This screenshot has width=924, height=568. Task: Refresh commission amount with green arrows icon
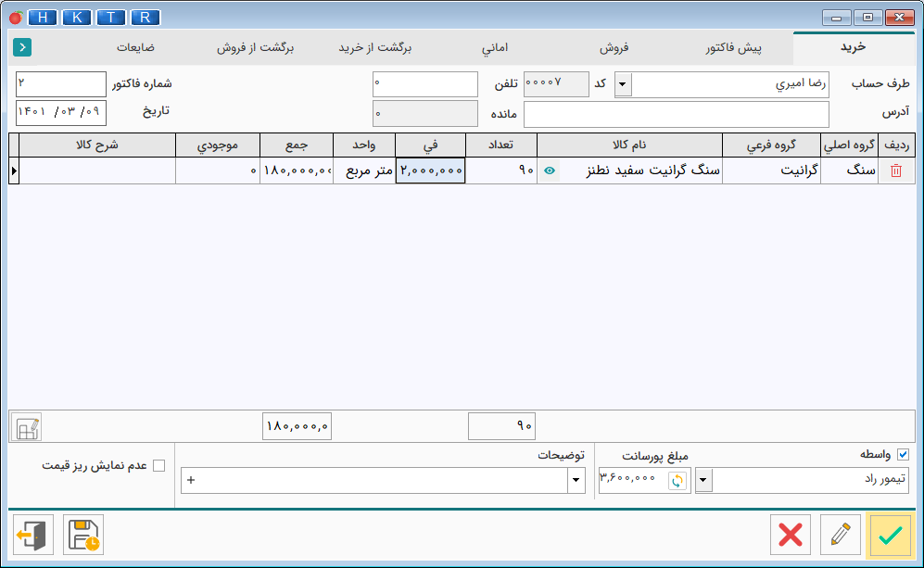click(678, 480)
